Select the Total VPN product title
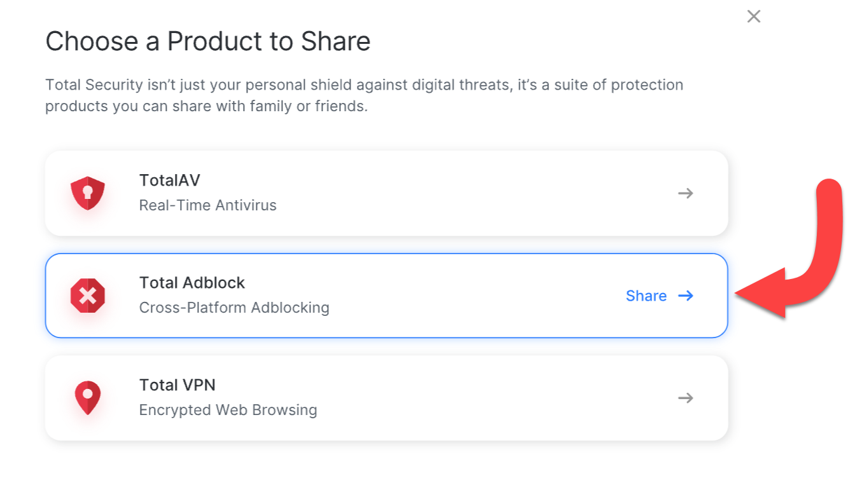This screenshot has height=504, width=855. 177,385
